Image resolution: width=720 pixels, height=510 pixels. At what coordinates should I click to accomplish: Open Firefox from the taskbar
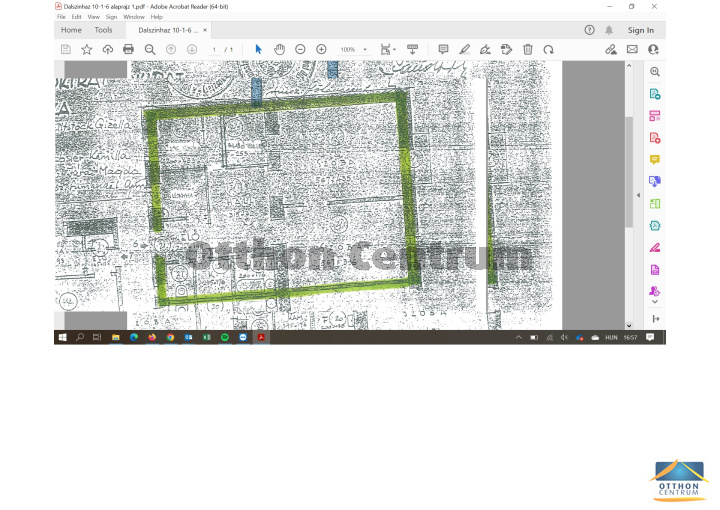152,337
